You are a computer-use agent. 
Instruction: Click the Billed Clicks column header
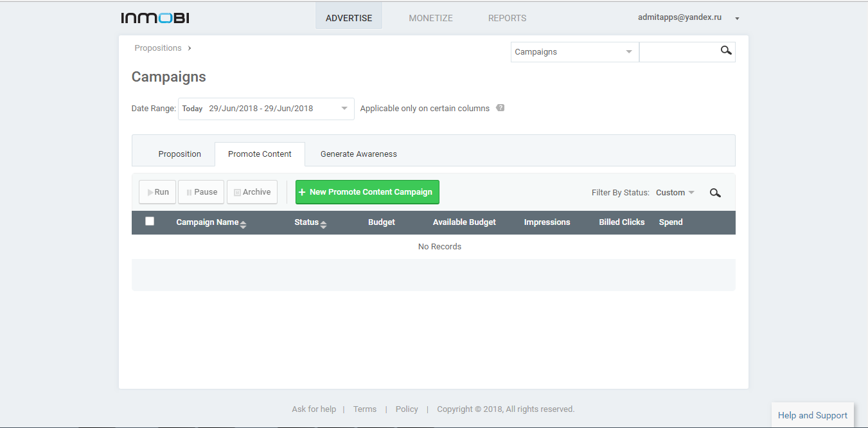pyautogui.click(x=622, y=222)
